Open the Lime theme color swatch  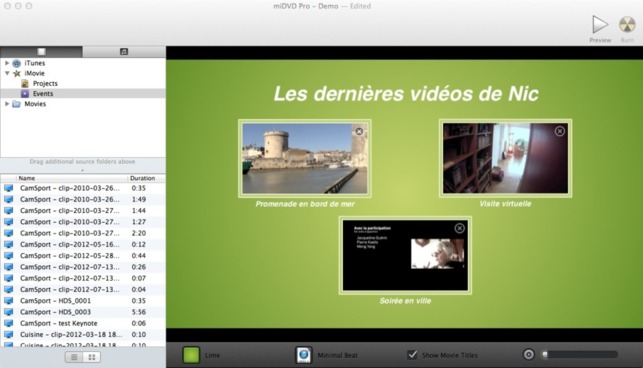coord(191,355)
